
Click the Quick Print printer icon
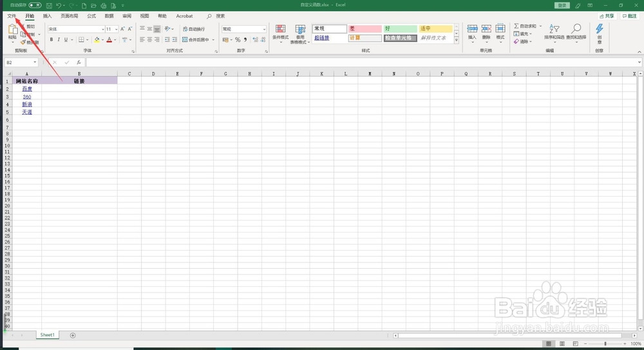[104, 5]
